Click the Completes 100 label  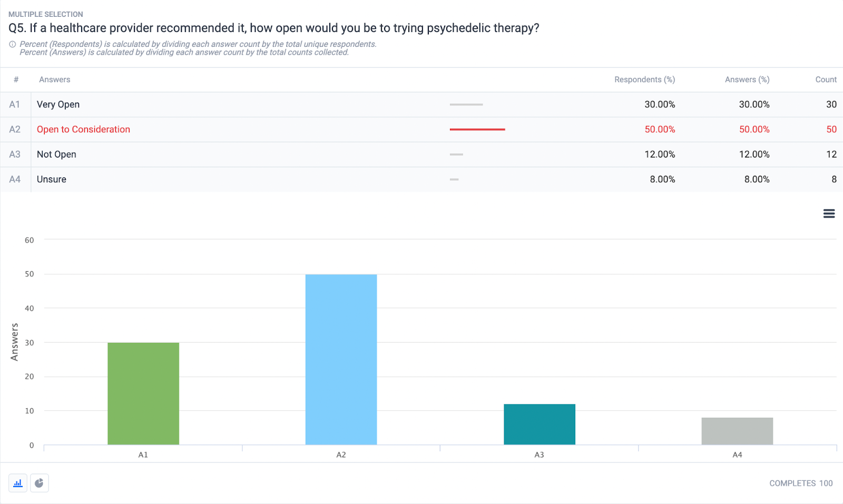[800, 483]
